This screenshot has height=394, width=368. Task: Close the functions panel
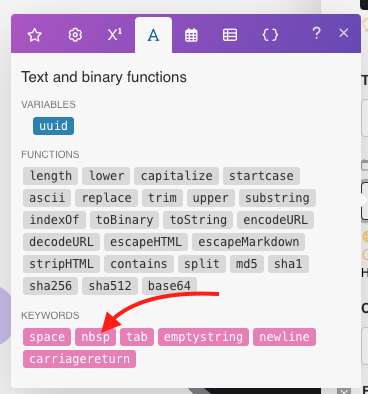[344, 33]
